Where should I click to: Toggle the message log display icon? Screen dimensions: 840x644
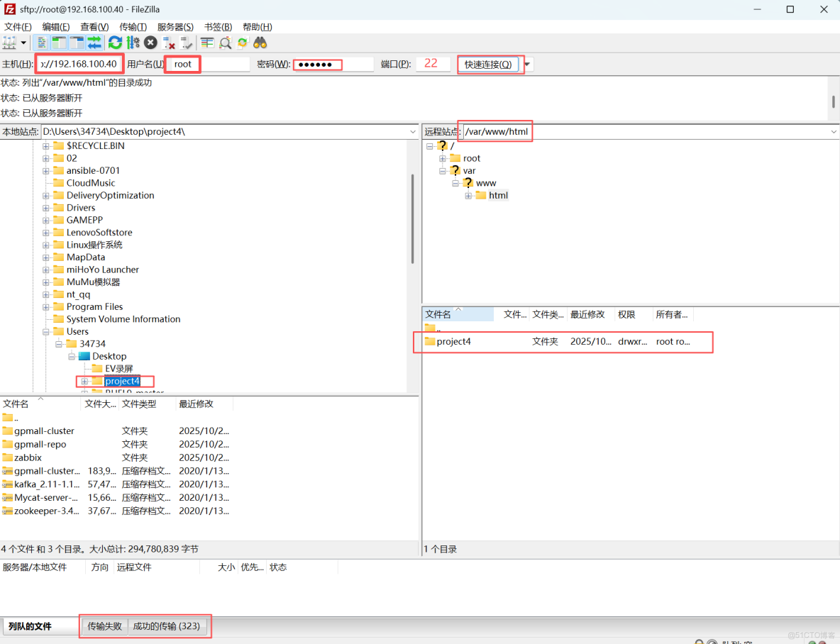coord(42,43)
